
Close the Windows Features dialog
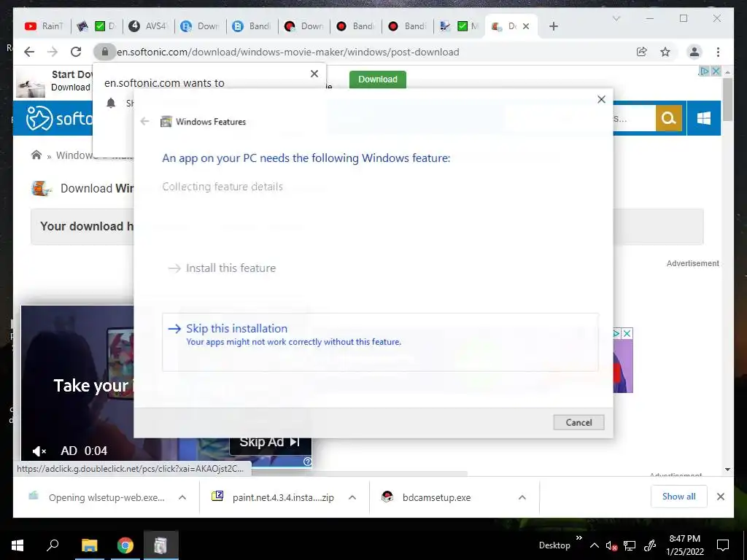click(601, 99)
